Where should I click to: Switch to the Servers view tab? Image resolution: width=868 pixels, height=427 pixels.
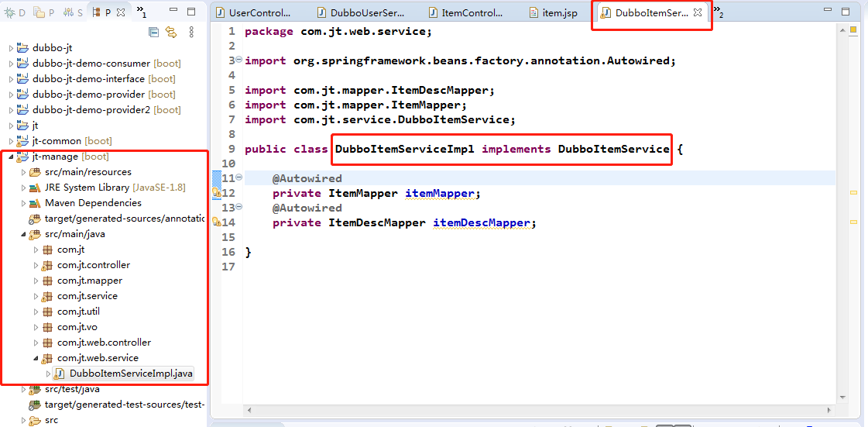[73, 12]
